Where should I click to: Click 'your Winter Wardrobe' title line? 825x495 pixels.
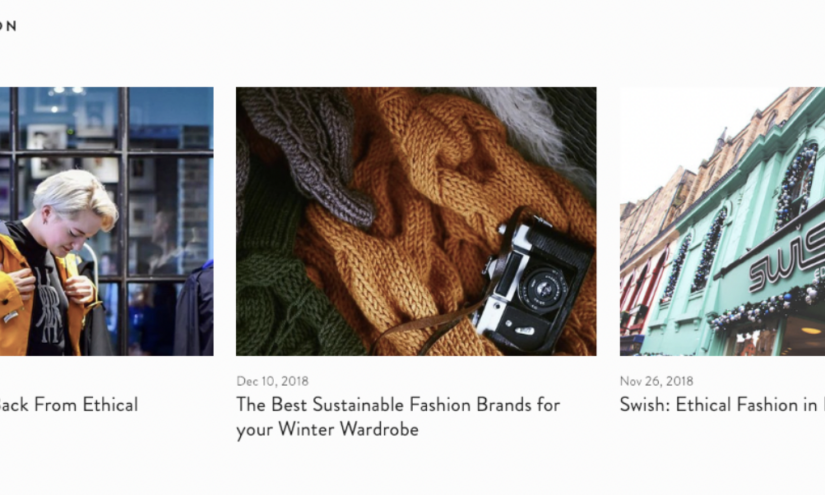328,429
